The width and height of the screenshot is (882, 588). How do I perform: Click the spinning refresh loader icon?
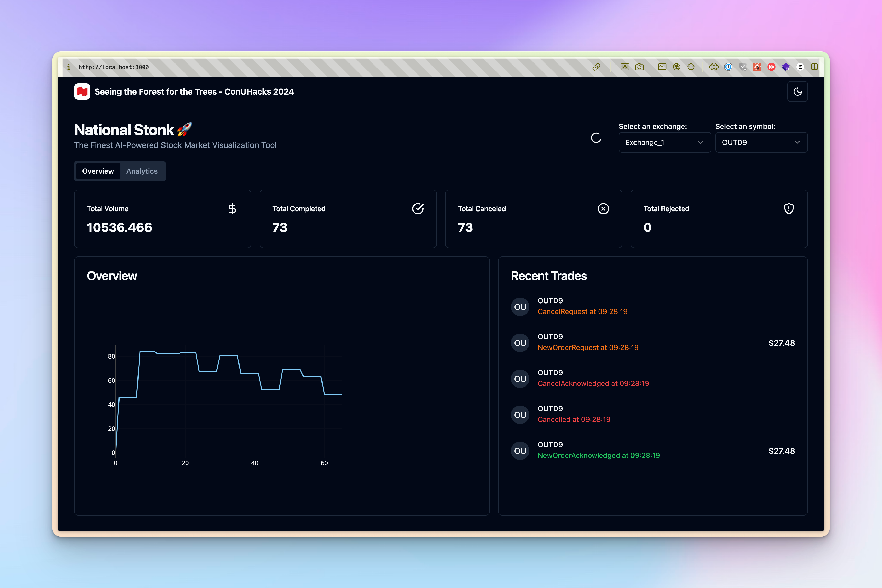point(596,138)
